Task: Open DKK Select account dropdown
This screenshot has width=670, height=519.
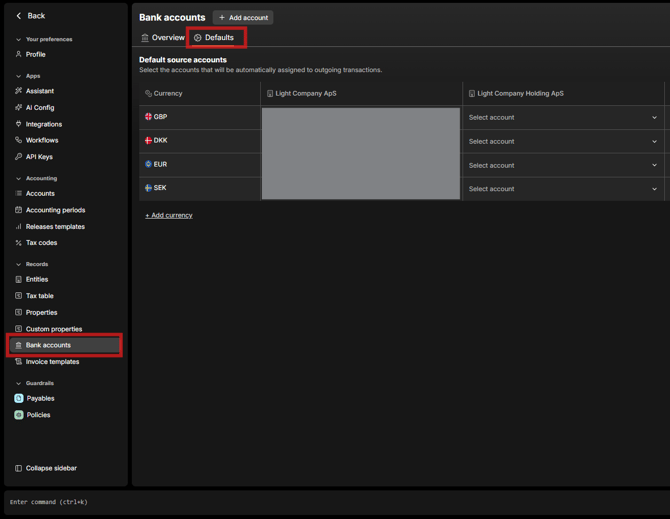Action: pyautogui.click(x=563, y=142)
